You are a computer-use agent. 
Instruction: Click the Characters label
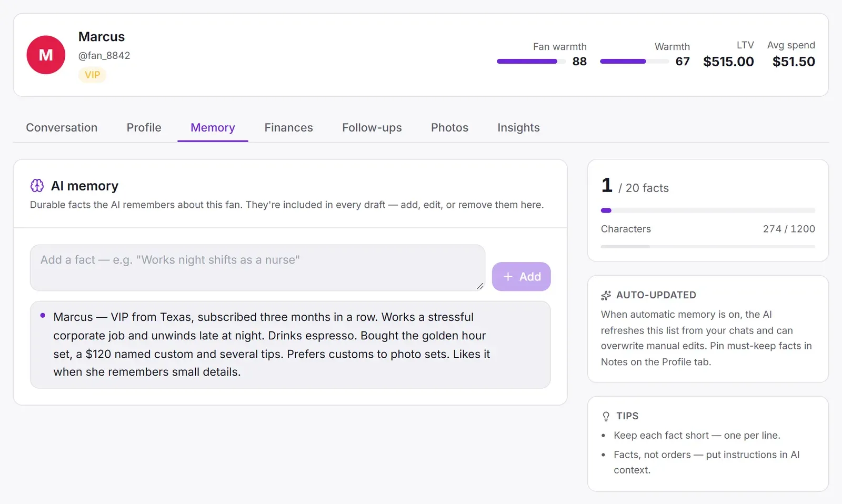(x=626, y=229)
